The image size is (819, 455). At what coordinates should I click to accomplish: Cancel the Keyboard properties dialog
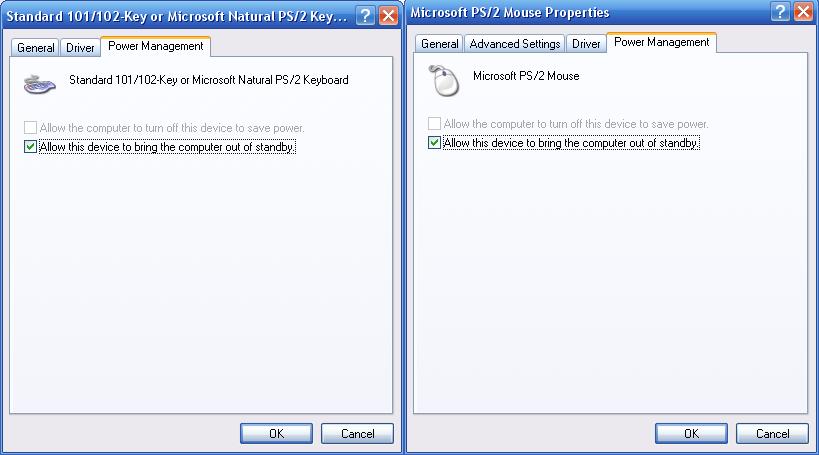point(357,434)
